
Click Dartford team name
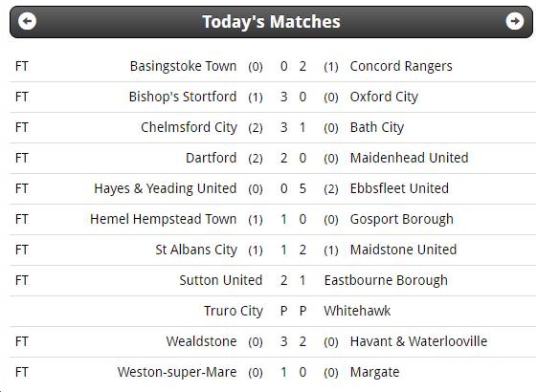click(x=212, y=158)
